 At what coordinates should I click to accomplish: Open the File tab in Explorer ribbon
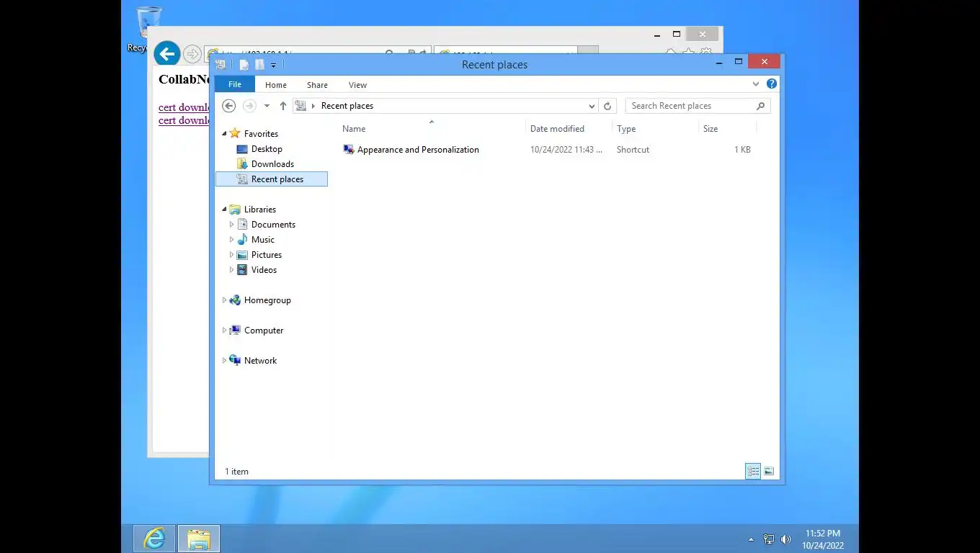click(x=235, y=84)
